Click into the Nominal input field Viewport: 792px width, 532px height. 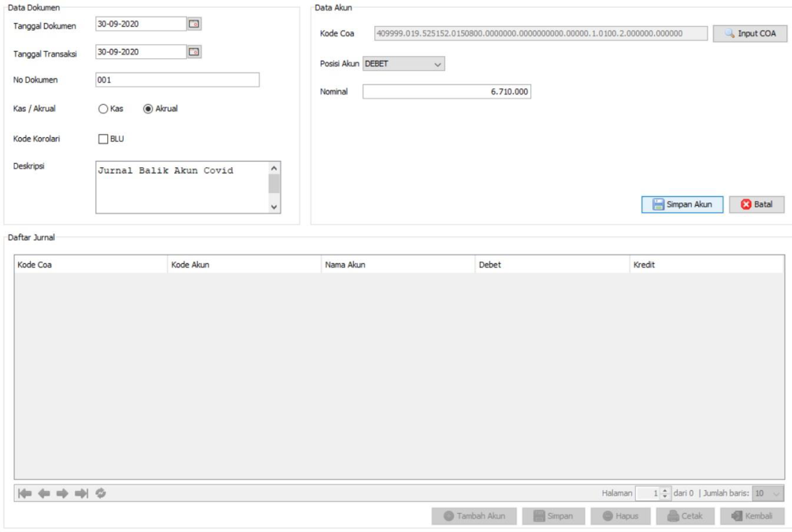pyautogui.click(x=447, y=92)
